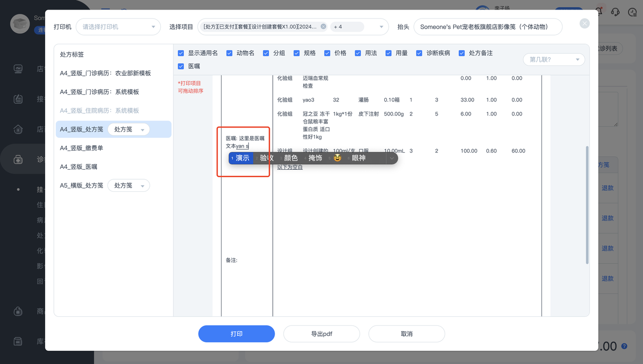Uncheck 处方备注 checkbox
Screen dimensions: 643x364
click(462, 53)
